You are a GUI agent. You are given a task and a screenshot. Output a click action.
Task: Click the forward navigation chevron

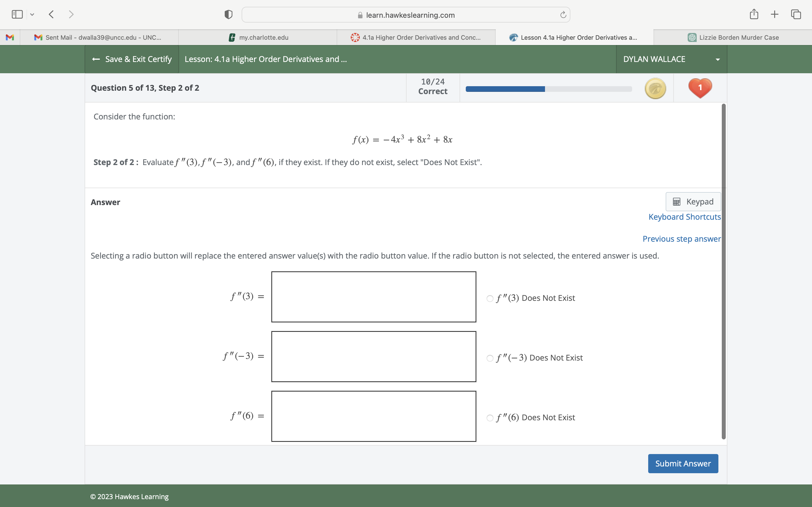(x=71, y=14)
